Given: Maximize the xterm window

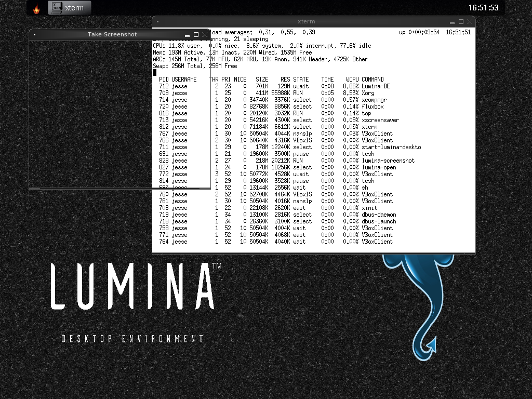Looking at the screenshot, I should point(461,22).
